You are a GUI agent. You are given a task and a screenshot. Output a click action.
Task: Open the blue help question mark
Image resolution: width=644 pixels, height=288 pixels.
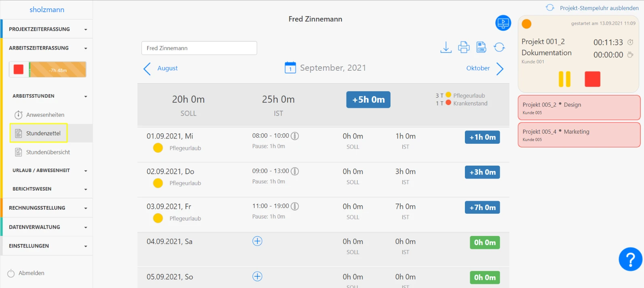pyautogui.click(x=630, y=259)
